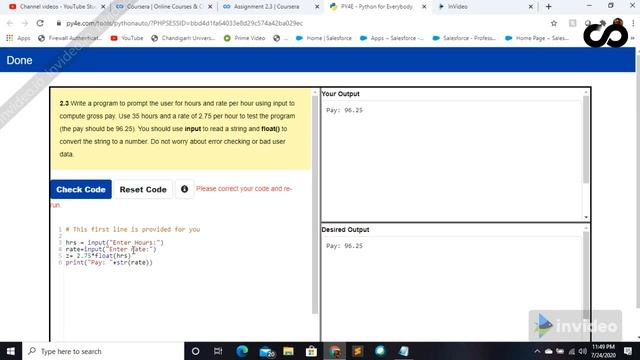Click the Chrome icon on the taskbar
Screen dimensions: 640x360
click(x=335, y=351)
